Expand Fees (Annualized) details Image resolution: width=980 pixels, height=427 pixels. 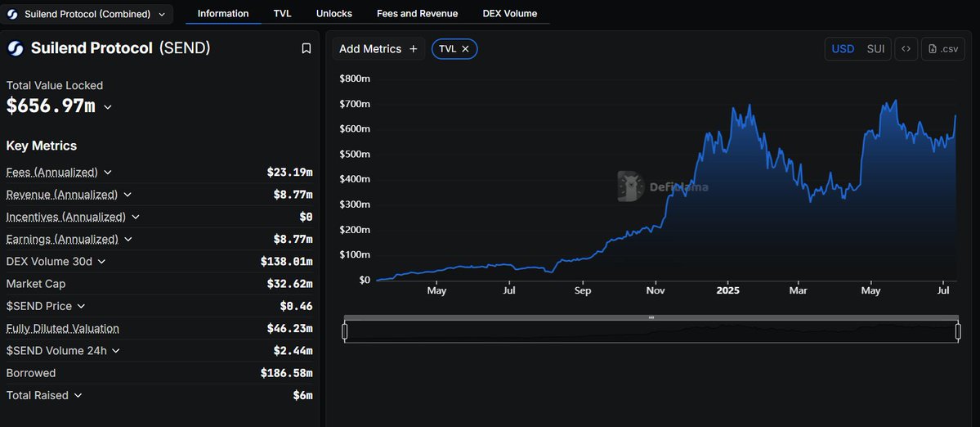pos(108,172)
